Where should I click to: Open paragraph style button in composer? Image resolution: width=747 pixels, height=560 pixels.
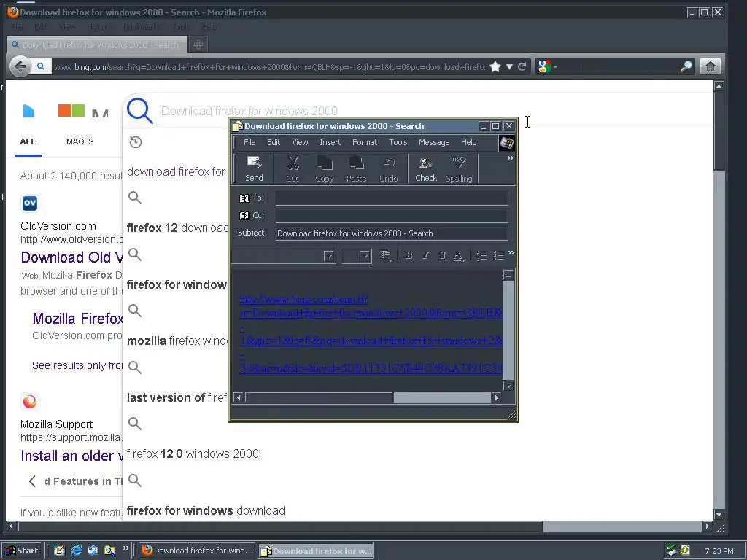click(386, 256)
